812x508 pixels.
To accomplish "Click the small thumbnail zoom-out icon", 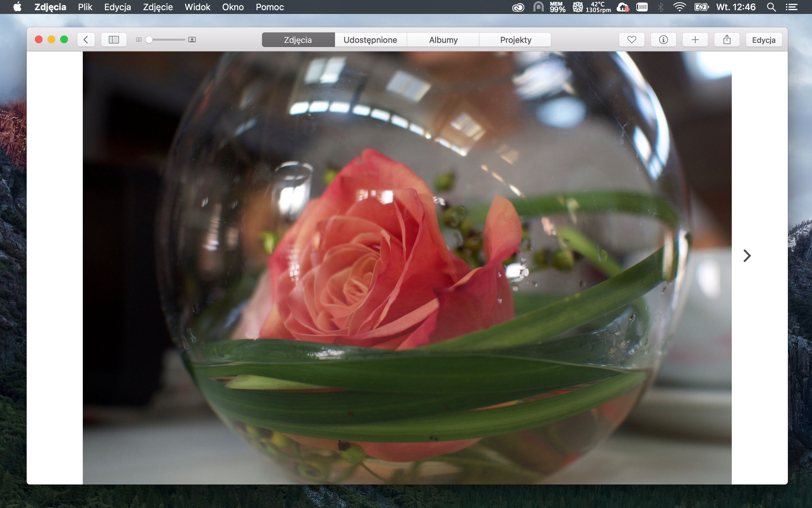I will point(139,40).
